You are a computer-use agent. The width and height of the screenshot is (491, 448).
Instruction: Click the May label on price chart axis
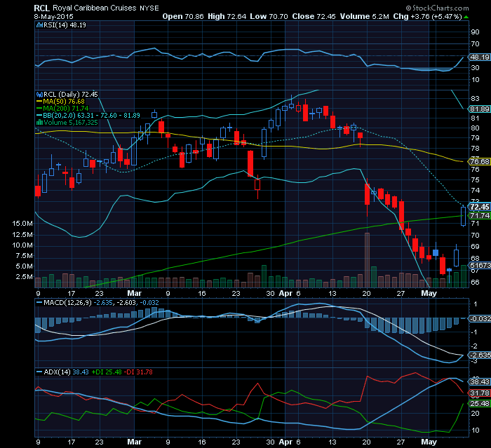tap(429, 293)
